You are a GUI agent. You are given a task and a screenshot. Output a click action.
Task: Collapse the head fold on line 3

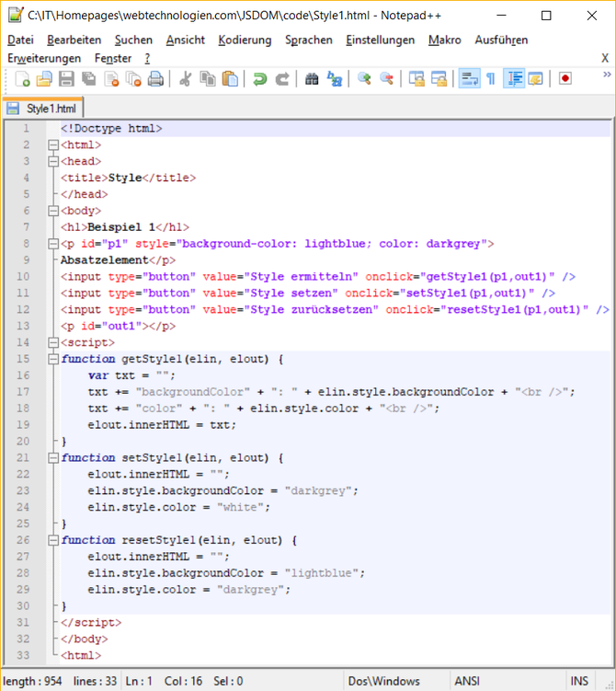coord(53,161)
